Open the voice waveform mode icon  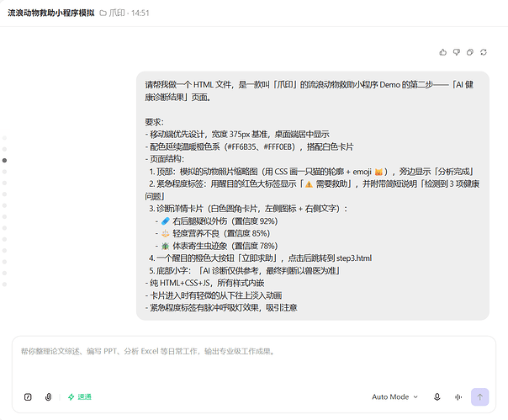[458, 397]
